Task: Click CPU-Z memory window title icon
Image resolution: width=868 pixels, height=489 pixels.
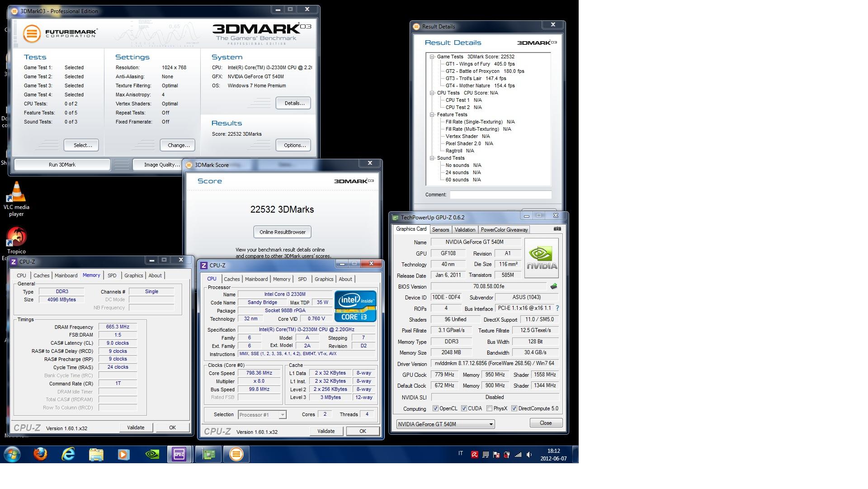Action: coord(14,261)
